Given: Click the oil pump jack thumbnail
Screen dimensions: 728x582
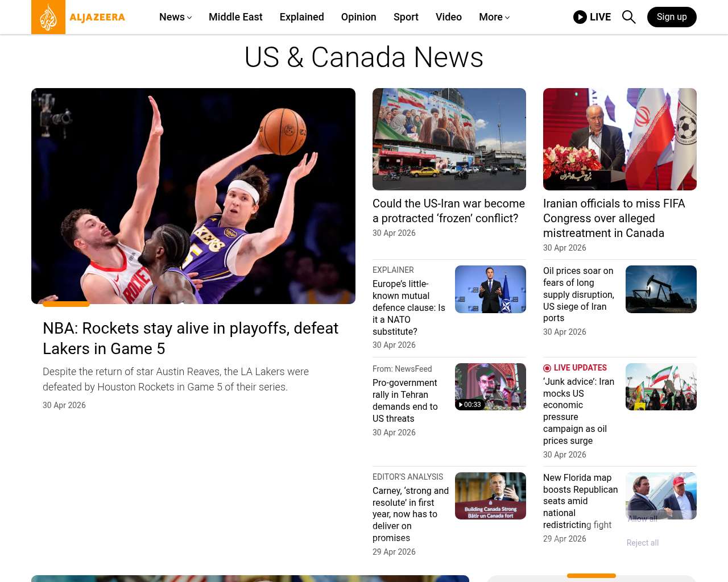Looking at the screenshot, I should pos(660,289).
